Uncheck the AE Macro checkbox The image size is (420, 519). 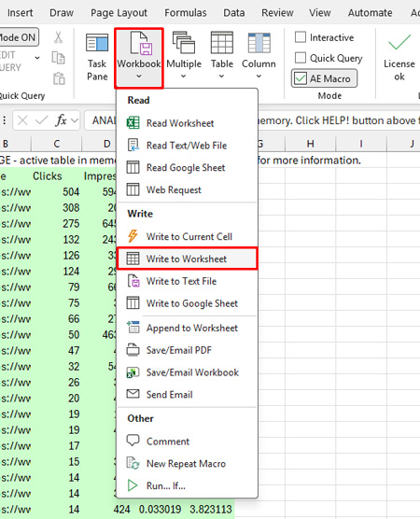301,78
